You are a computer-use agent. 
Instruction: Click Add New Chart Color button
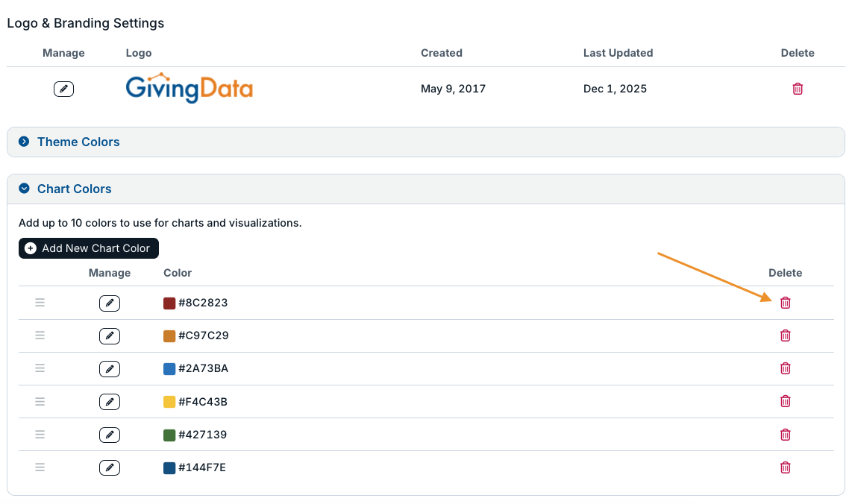(x=89, y=248)
